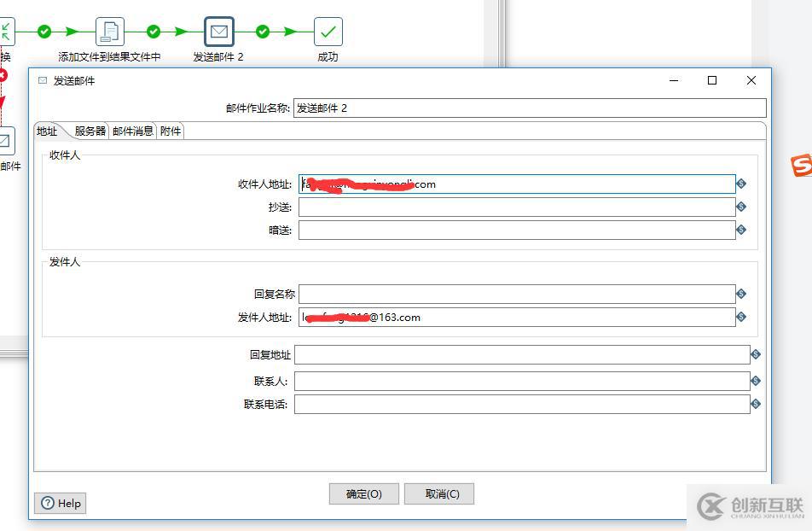Click the 转换 step icon at top left

[x=7, y=32]
